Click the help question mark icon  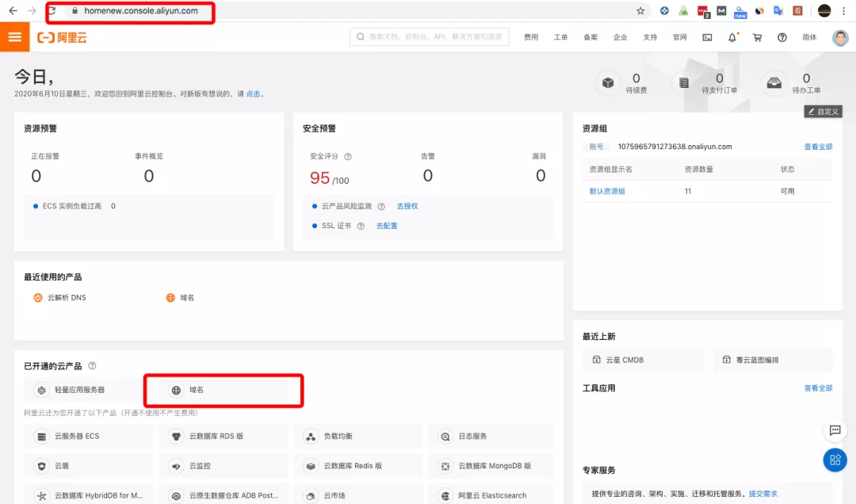tap(782, 37)
